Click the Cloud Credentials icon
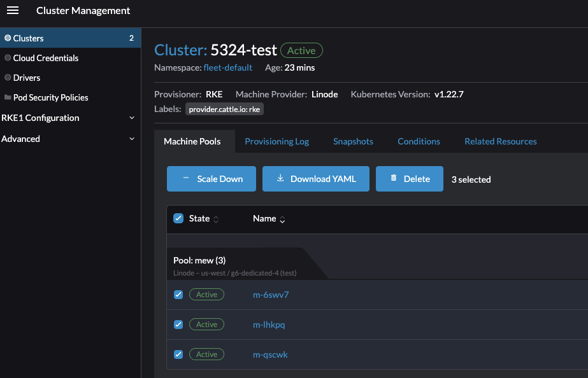 click(6, 58)
